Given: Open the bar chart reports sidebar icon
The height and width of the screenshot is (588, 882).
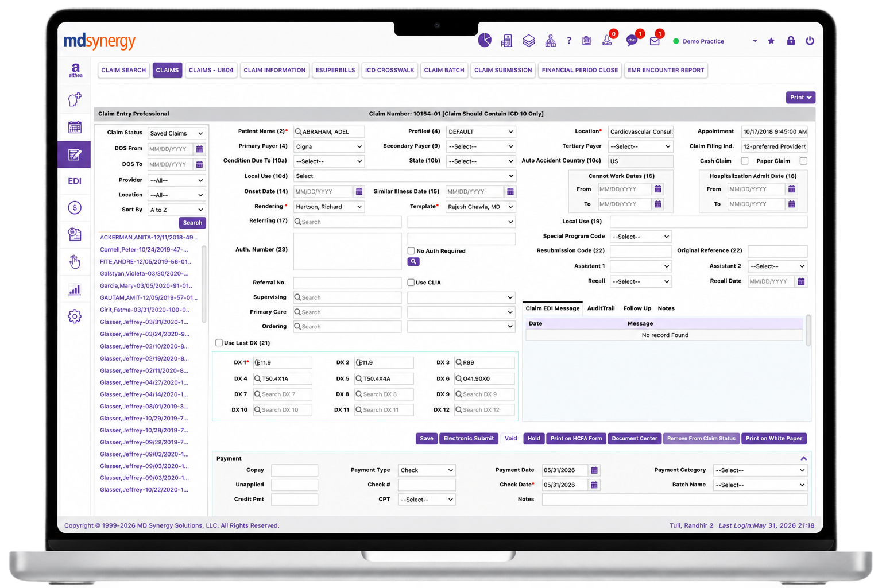Looking at the screenshot, I should coord(75,289).
